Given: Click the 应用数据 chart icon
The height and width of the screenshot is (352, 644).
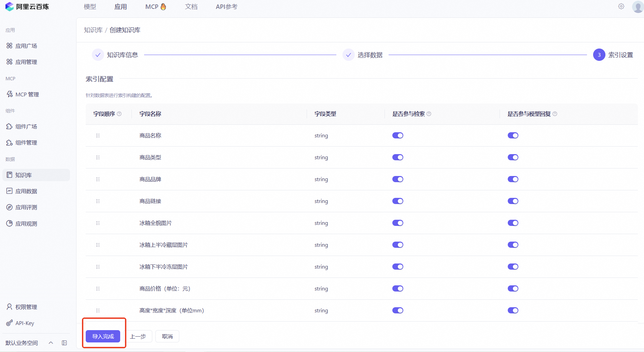Looking at the screenshot, I should click(9, 191).
